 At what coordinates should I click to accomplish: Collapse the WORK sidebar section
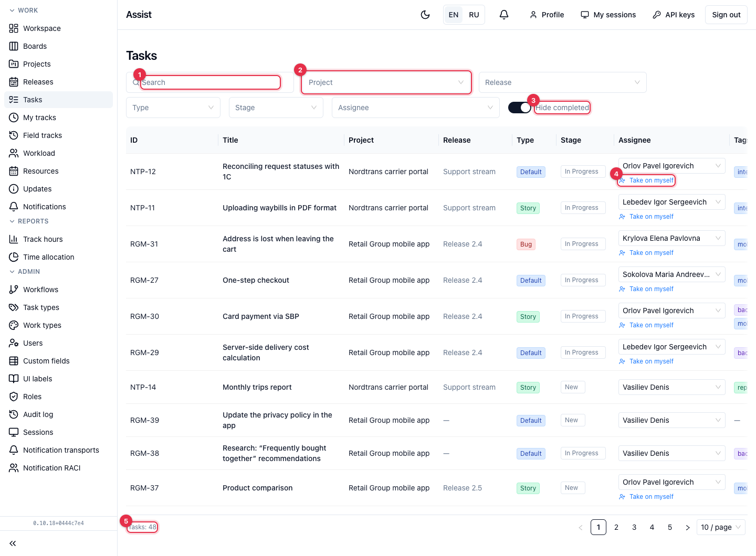pyautogui.click(x=24, y=10)
